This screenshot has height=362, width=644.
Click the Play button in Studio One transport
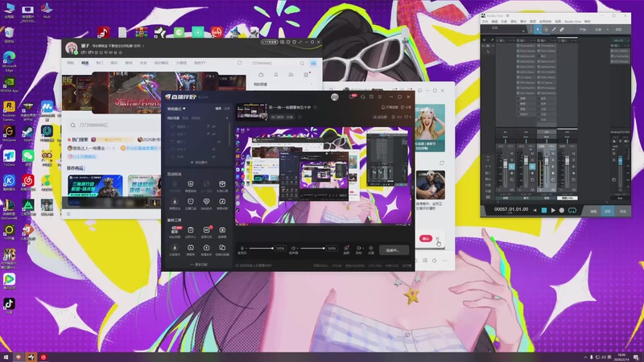coord(553,210)
